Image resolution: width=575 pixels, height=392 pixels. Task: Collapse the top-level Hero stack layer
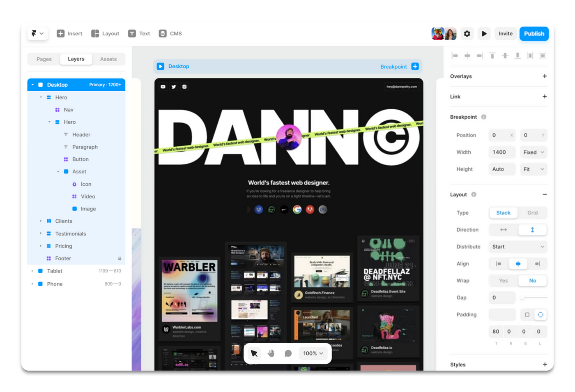click(x=41, y=97)
